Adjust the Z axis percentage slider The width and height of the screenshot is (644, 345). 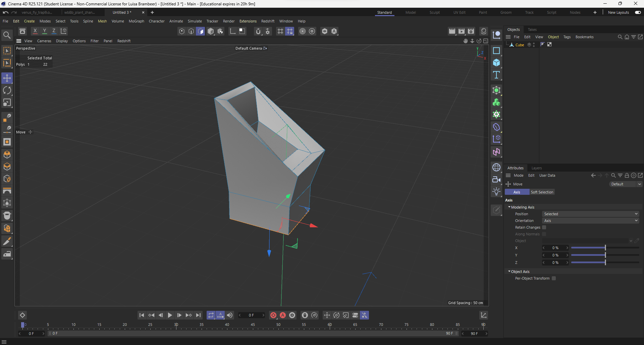pos(605,263)
